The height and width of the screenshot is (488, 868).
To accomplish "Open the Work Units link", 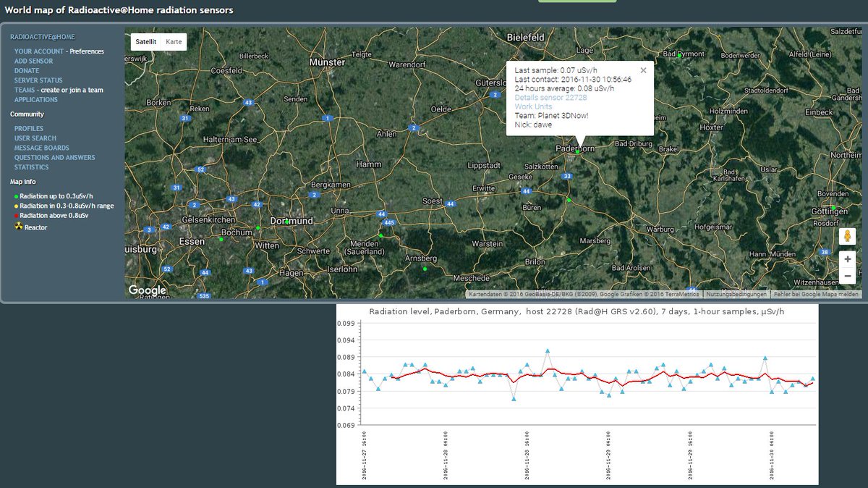I will [533, 106].
